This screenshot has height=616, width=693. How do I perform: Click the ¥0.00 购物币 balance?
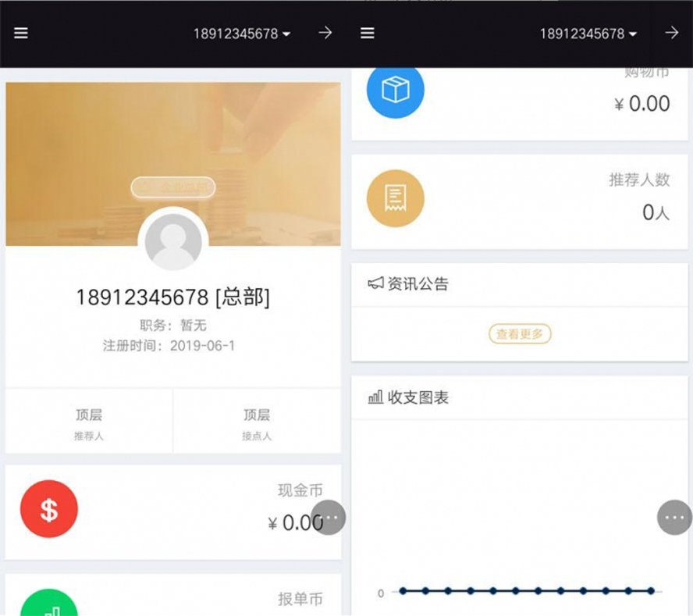[x=641, y=104]
